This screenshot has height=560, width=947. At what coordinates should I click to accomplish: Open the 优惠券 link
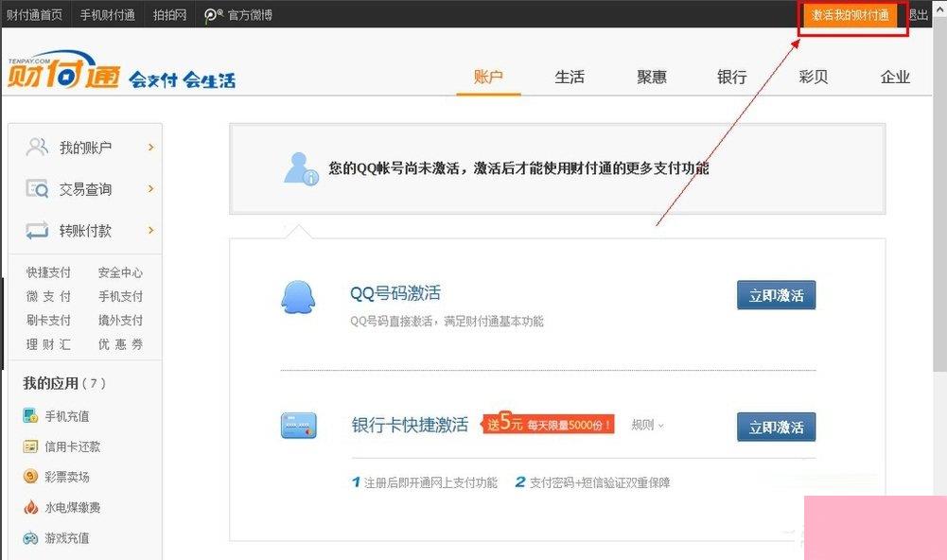120,344
